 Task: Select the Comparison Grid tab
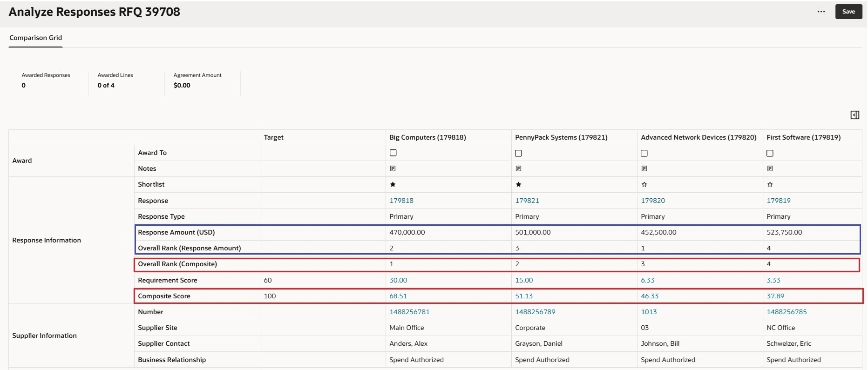(x=36, y=38)
